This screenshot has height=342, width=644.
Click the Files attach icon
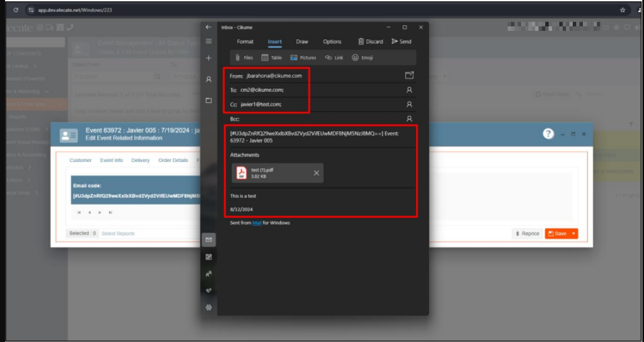243,58
